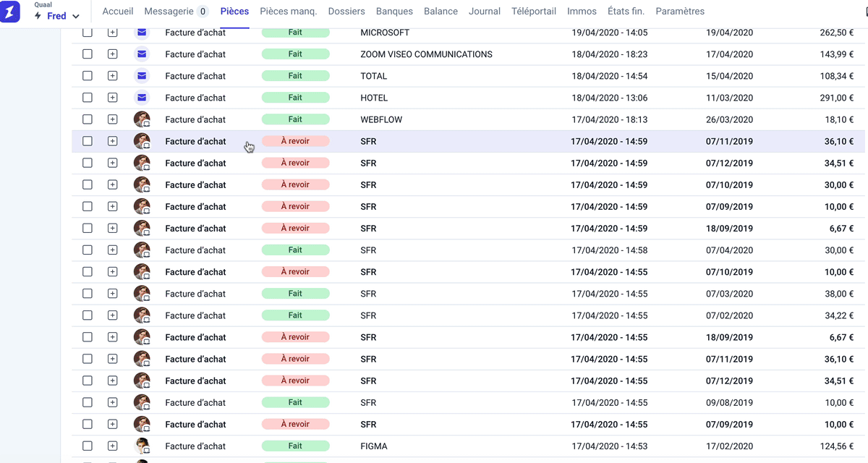Click the mail icon in the MICROSOFT row
Image resolution: width=868 pixels, height=463 pixels.
click(142, 33)
